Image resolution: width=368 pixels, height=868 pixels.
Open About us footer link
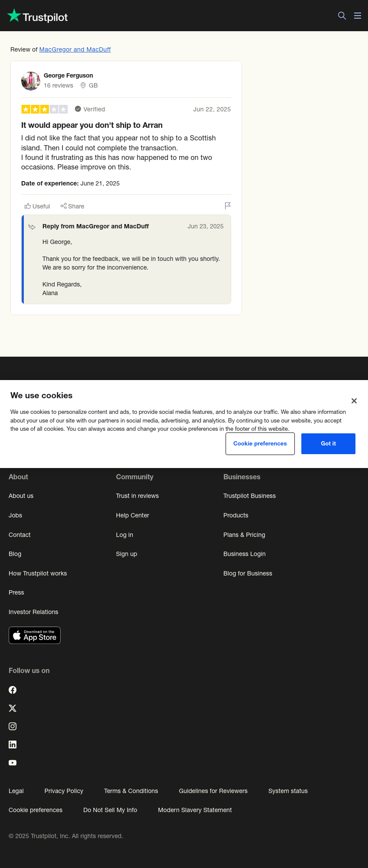click(x=21, y=496)
